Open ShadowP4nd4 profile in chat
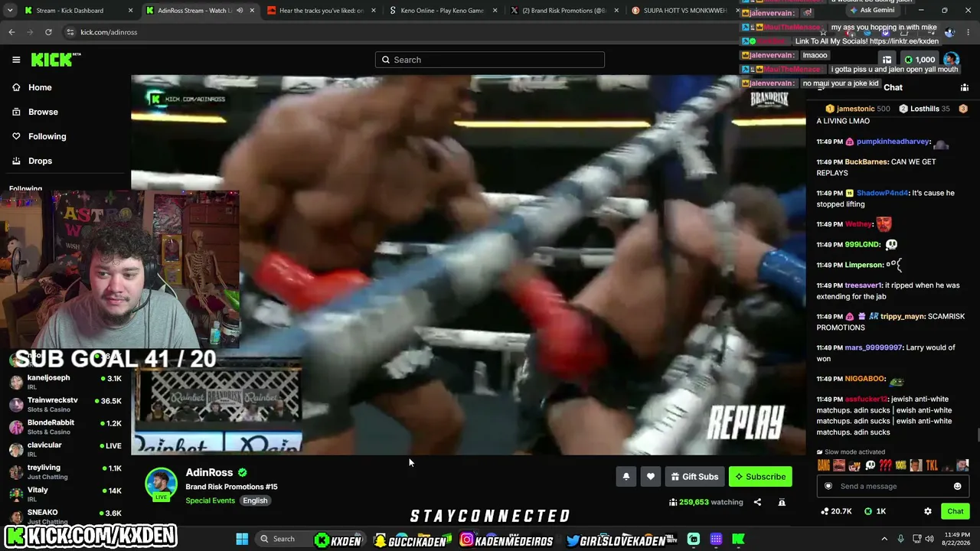Image resolution: width=980 pixels, height=551 pixels. coord(882,193)
